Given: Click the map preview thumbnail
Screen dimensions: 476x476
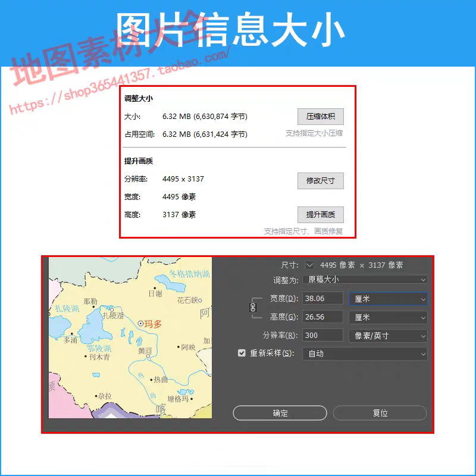Looking at the screenshot, I should (130, 337).
